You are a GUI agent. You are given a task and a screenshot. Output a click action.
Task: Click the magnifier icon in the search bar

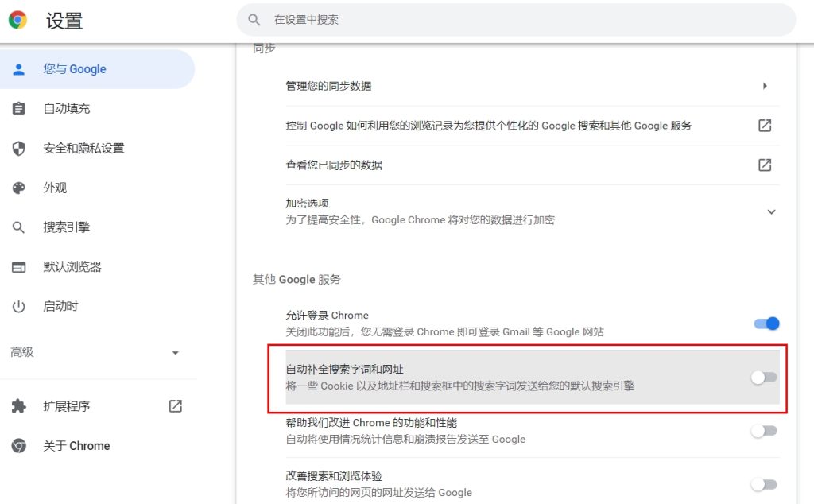tap(254, 20)
